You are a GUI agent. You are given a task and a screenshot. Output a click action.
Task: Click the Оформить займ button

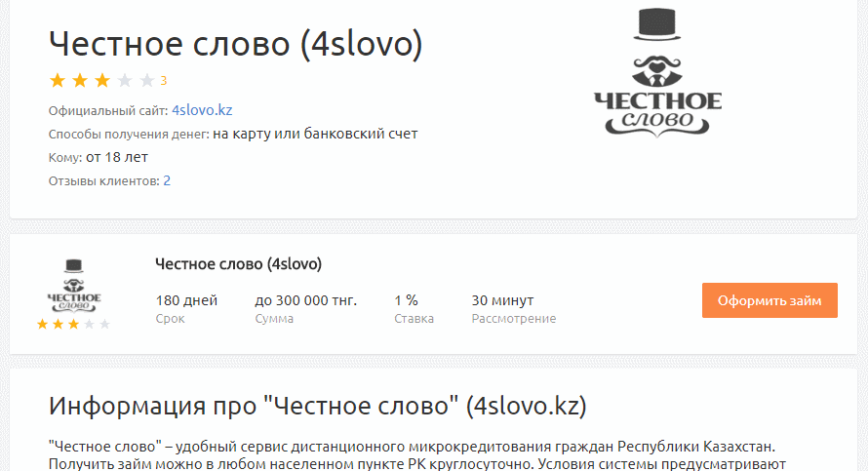pos(769,300)
